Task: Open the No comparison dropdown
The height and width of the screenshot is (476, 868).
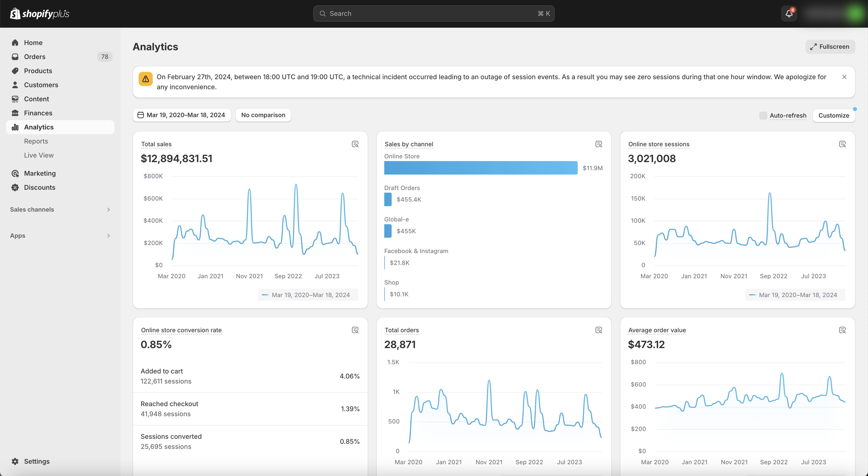Action: (x=263, y=115)
